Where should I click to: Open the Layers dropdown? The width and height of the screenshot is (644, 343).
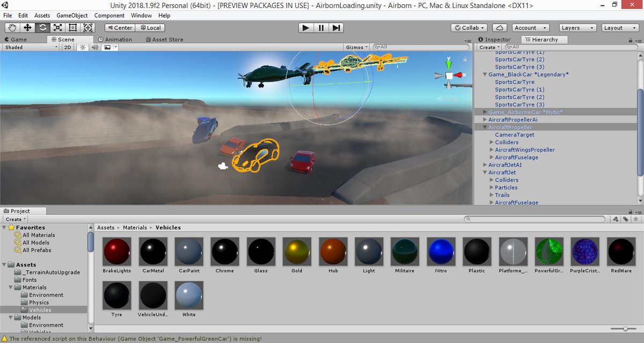[577, 28]
